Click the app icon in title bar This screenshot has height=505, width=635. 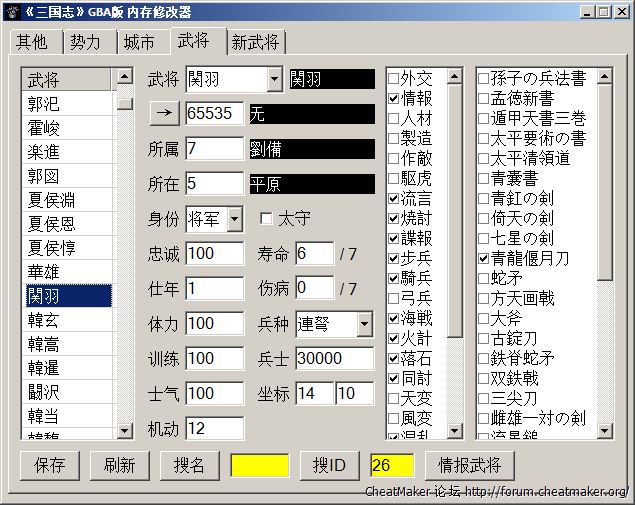(x=12, y=11)
